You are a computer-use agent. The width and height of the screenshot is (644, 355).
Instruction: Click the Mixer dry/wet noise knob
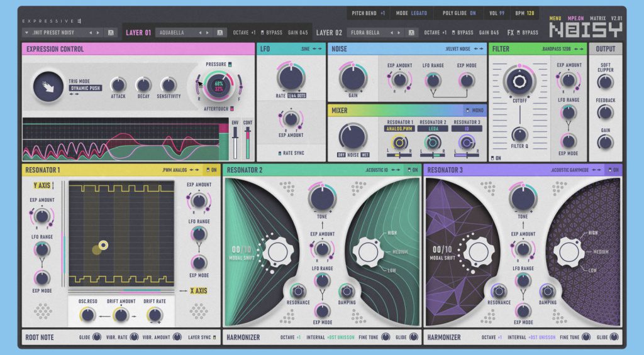pos(353,137)
